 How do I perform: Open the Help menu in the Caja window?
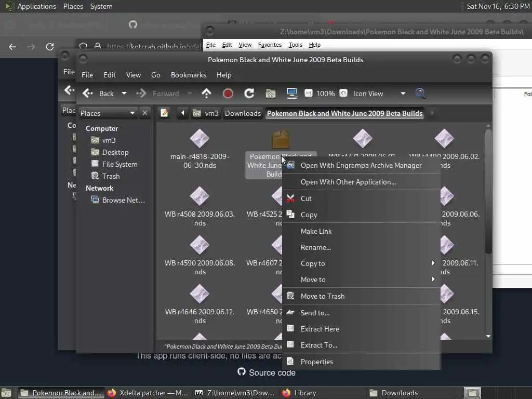tap(224, 75)
